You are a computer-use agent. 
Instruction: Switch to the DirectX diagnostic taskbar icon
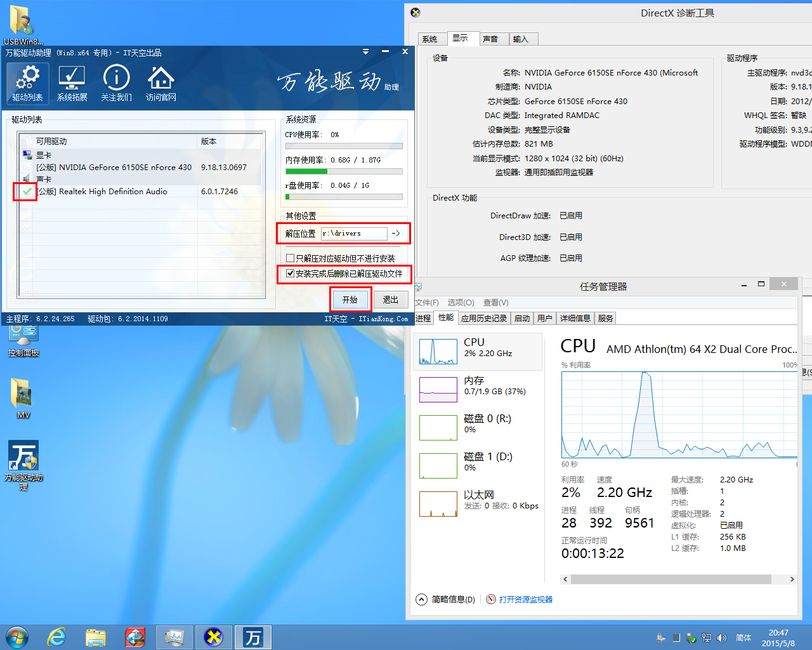pyautogui.click(x=213, y=637)
